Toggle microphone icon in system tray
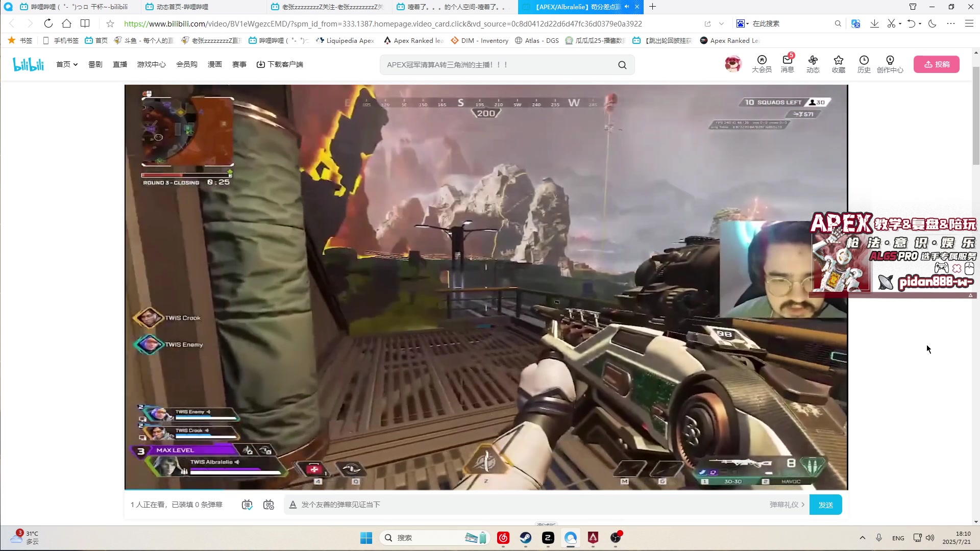The height and width of the screenshot is (551, 980). click(x=878, y=538)
